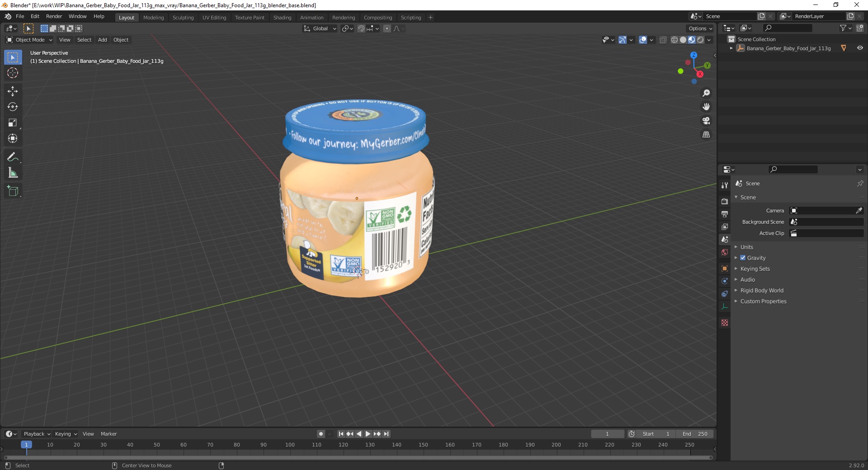Open the Object Mode dropdown
Viewport: 868px width, 470px height.
(29, 40)
